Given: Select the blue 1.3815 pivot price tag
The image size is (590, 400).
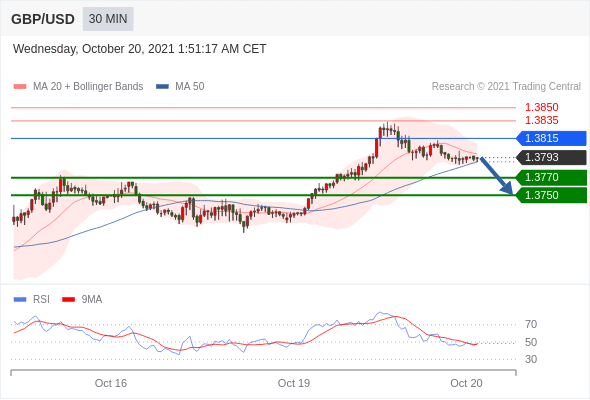Looking at the screenshot, I should click(551, 138).
